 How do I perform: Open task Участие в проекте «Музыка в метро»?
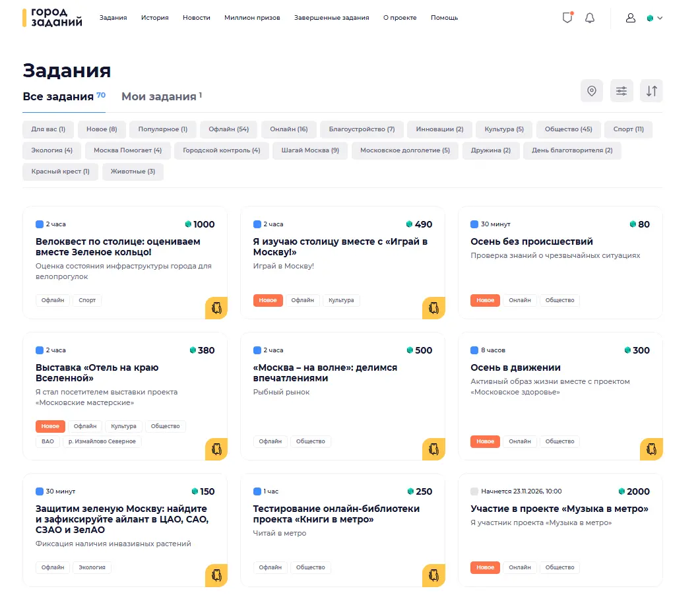click(559, 509)
